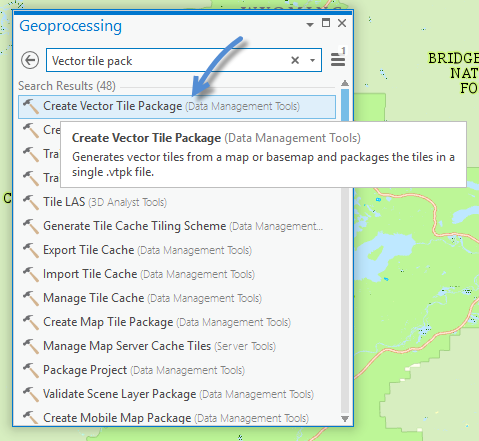Click the hammer icon next to Export Tile Cache
The height and width of the screenshot is (441, 479).
[31, 250]
